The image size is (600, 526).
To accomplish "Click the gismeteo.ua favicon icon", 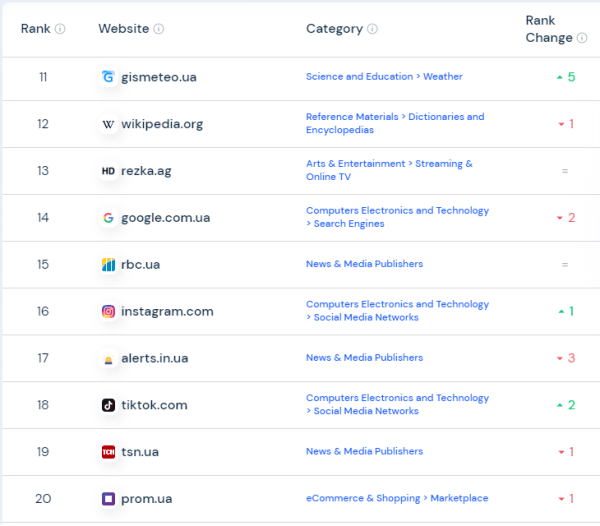I will tap(108, 77).
